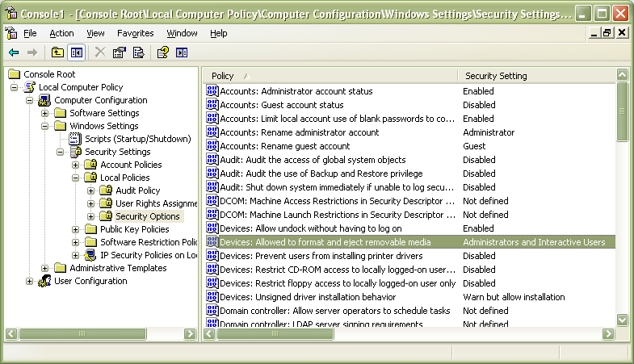Click icon for Accounts: Administrator account status

[x=212, y=91]
